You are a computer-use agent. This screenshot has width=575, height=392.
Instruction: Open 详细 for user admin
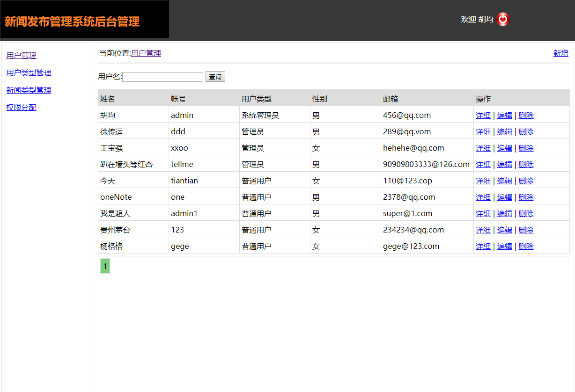point(483,115)
